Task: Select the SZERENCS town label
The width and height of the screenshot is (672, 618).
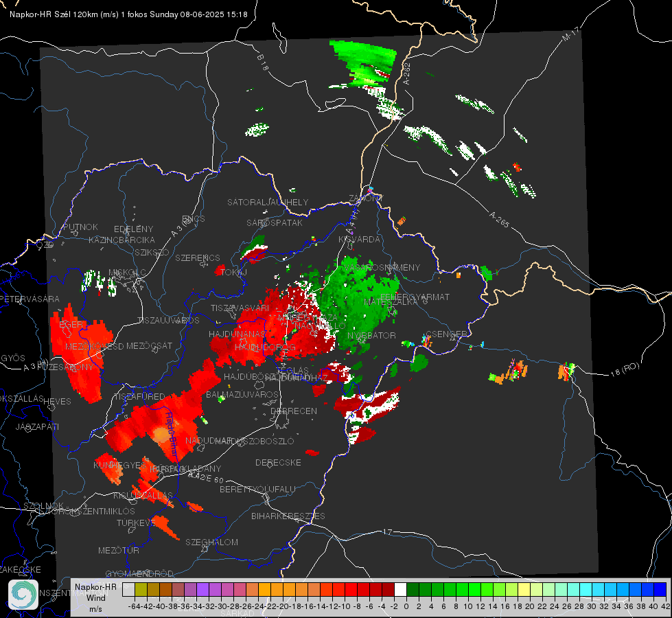Action: click(x=198, y=257)
